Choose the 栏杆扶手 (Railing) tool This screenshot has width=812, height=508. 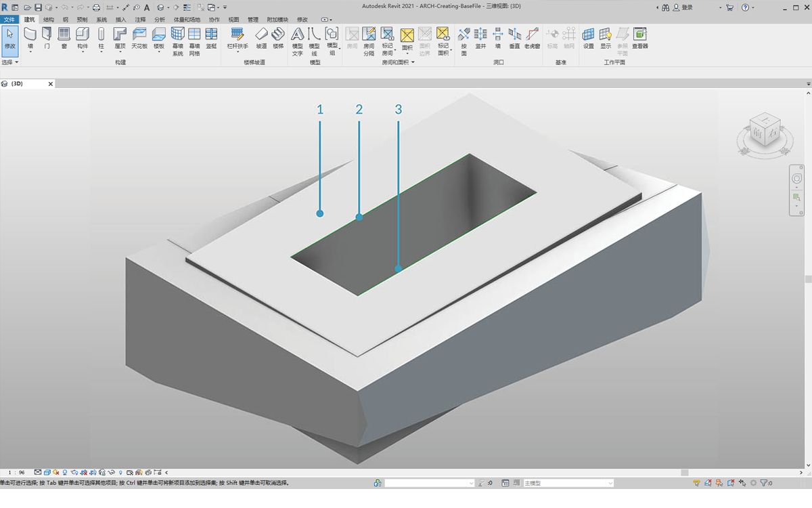pos(237,39)
